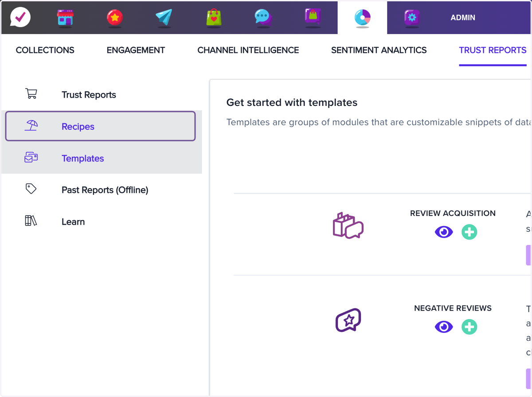This screenshot has height=397, width=532.
Task: Open the gear settings icon beside ADMIN
Action: [x=412, y=17]
